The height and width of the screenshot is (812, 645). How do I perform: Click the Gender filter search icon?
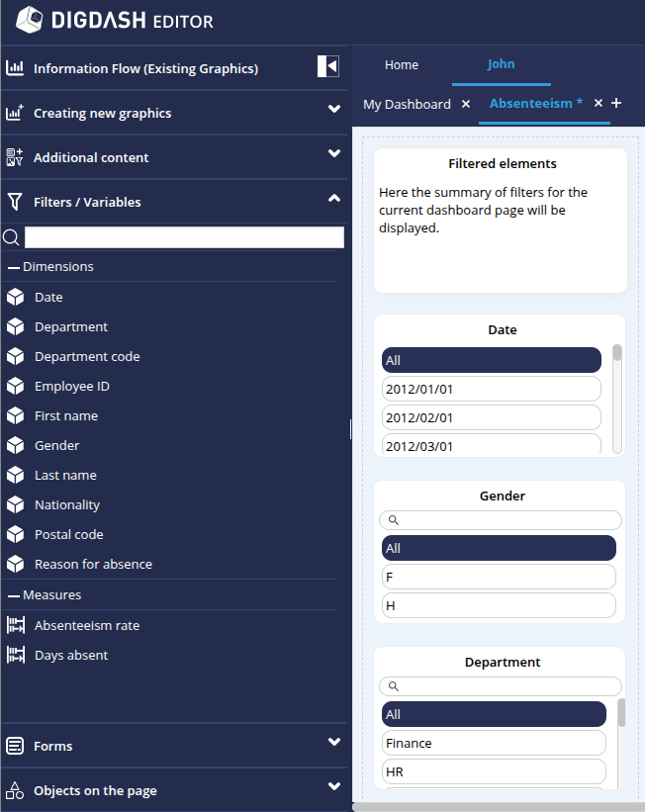coord(393,520)
